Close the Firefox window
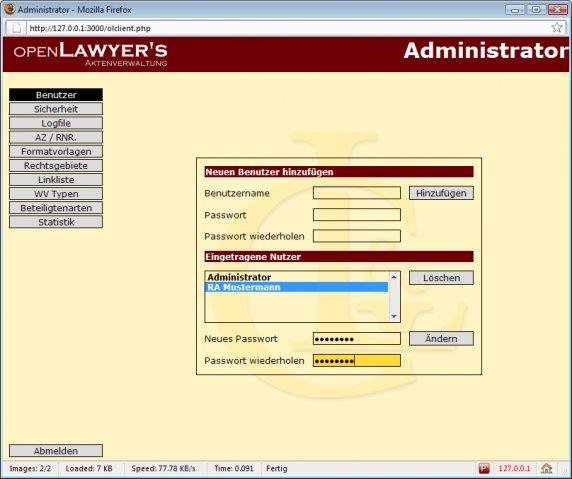Viewport: 572px width, 479px height. pos(557,9)
